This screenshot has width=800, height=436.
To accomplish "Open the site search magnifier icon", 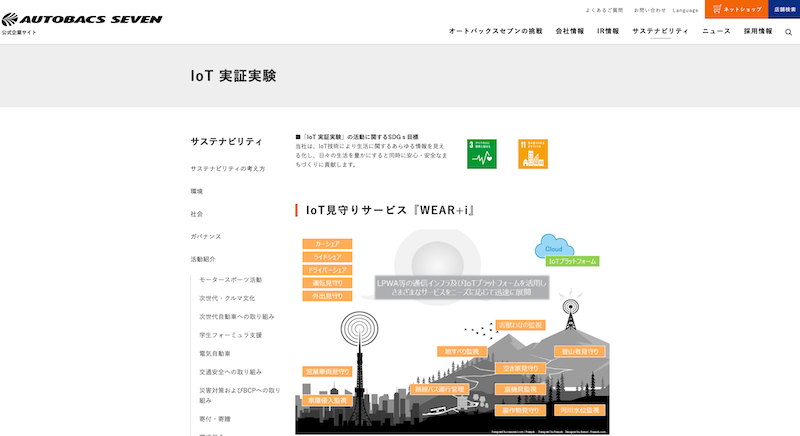I will click(x=788, y=32).
